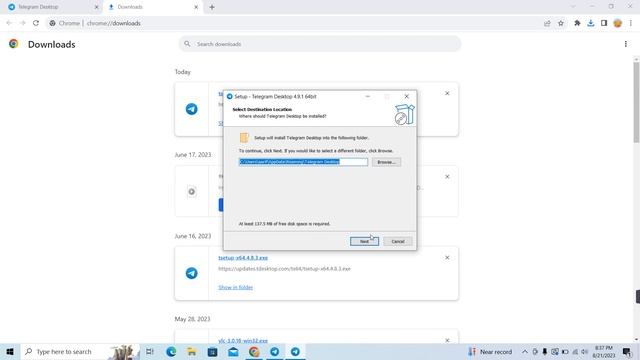Image resolution: width=640 pixels, height=360 pixels.
Task: Open the Windows notification center
Action: tap(627, 351)
